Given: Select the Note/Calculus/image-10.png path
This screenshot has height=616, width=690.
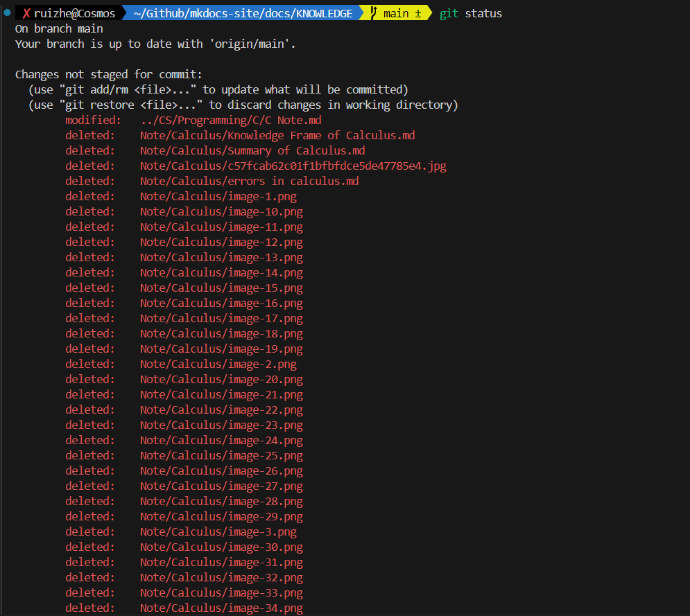Looking at the screenshot, I should click(221, 212).
